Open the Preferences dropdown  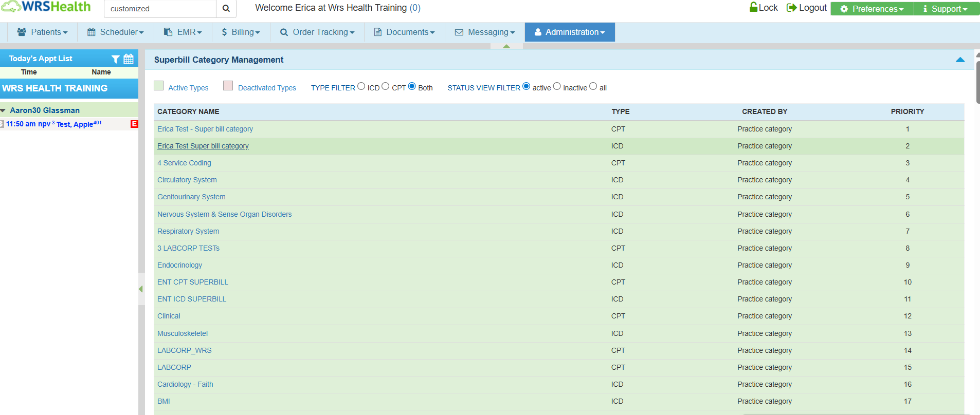point(872,9)
